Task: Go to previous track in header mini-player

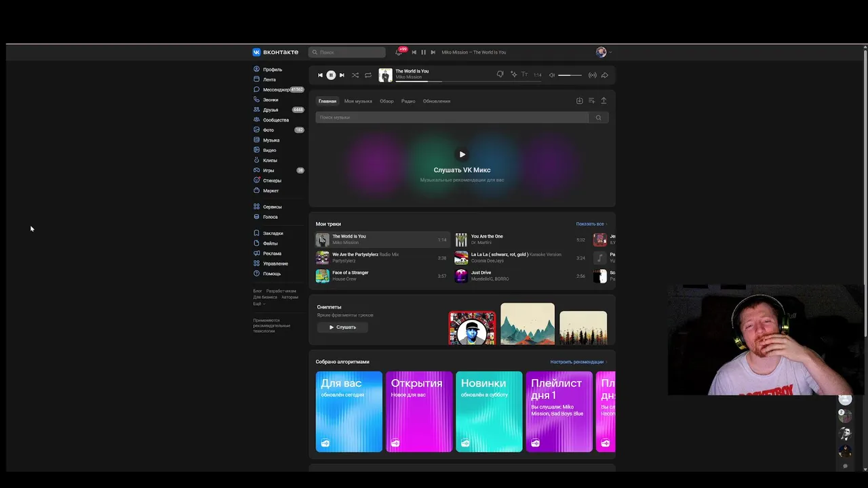Action: (414, 52)
